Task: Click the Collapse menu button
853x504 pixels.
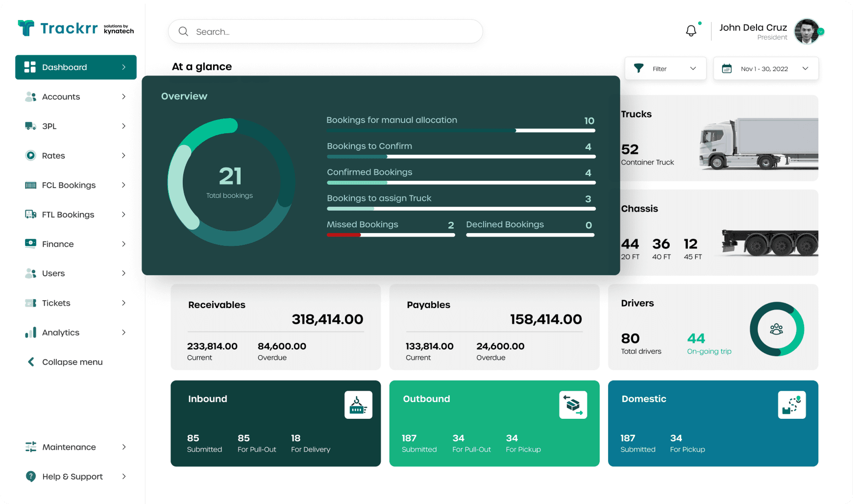Action: pyautogui.click(x=73, y=362)
